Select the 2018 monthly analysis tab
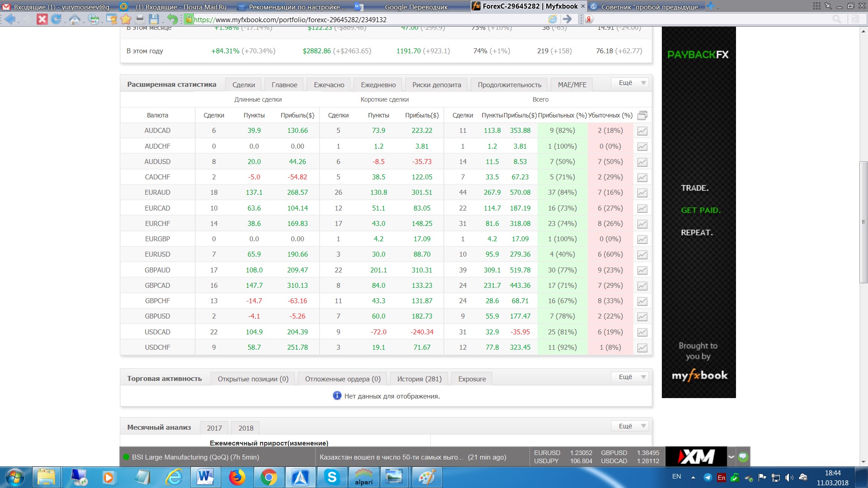This screenshot has height=488, width=868. [246, 428]
